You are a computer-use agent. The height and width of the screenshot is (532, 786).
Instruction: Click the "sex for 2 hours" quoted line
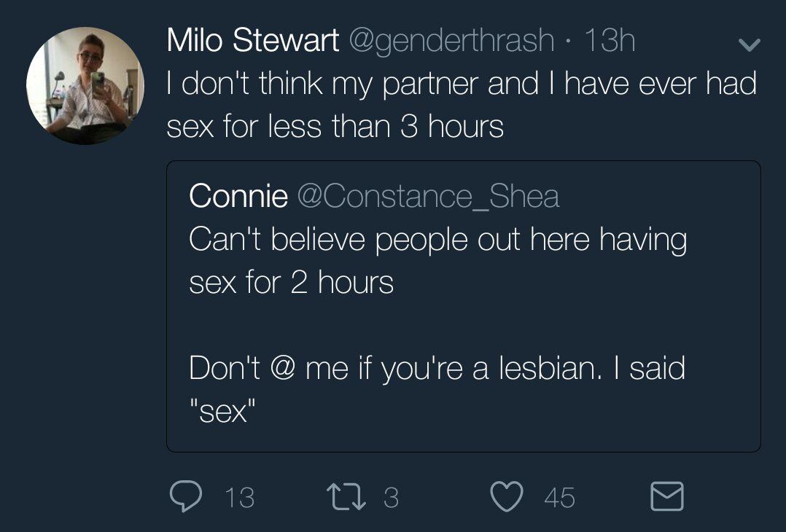pyautogui.click(x=291, y=282)
